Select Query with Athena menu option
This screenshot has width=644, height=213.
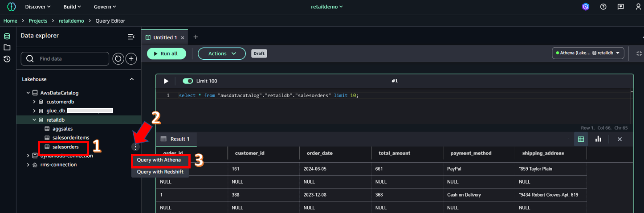click(x=159, y=160)
